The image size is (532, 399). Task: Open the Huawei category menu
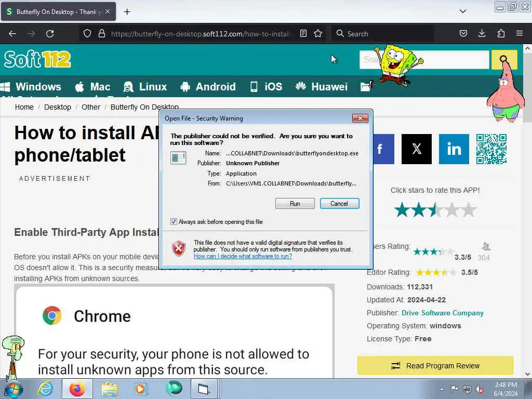pyautogui.click(x=321, y=87)
